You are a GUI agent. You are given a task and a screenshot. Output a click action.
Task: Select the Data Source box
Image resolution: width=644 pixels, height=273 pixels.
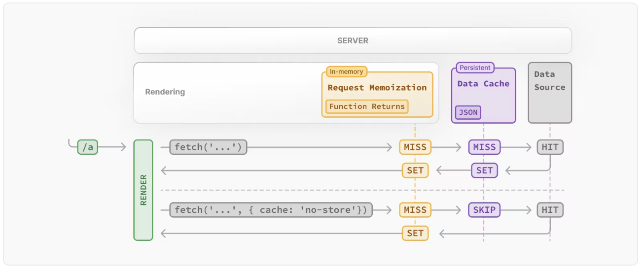[550, 92]
